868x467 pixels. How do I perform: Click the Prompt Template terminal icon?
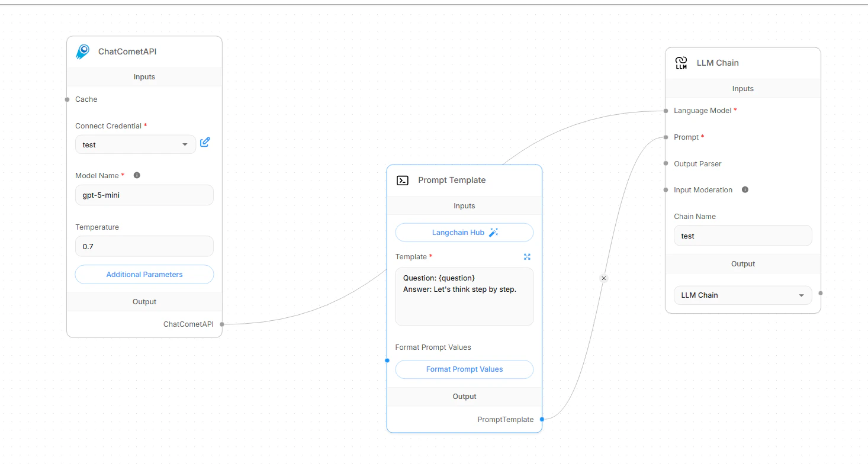[403, 180]
